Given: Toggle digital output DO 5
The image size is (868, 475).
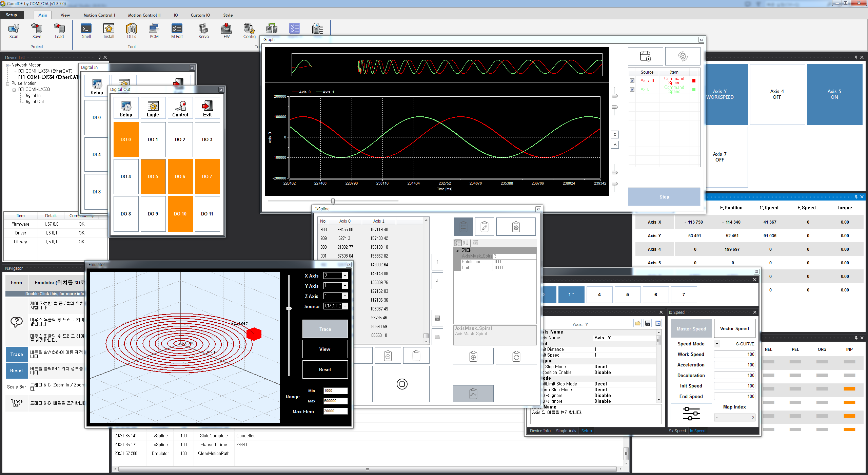Looking at the screenshot, I should (x=153, y=176).
